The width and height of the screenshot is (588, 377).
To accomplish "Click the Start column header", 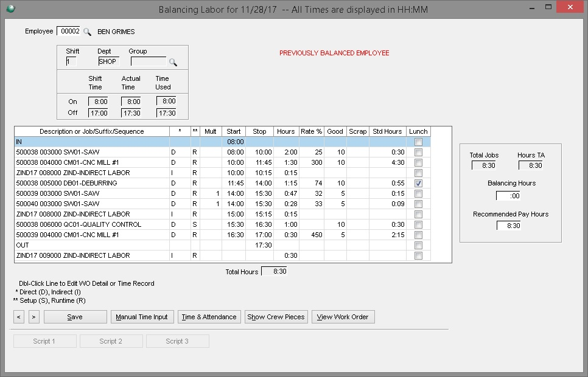I will pos(234,131).
